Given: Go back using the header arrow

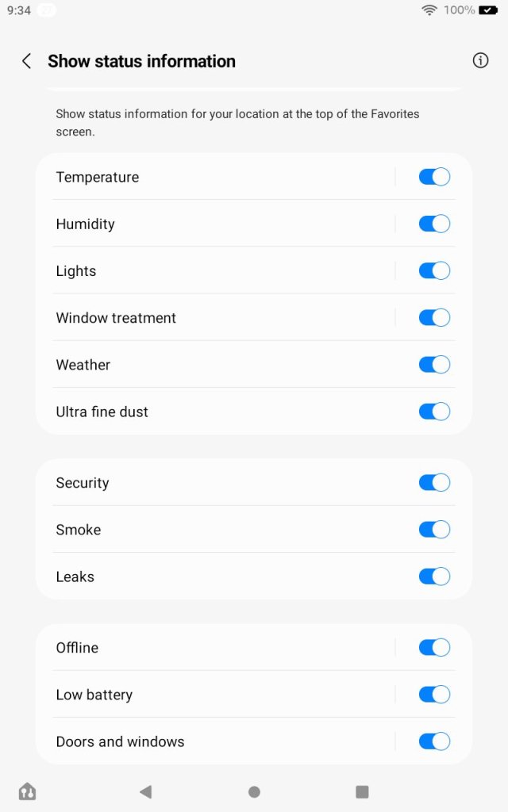Looking at the screenshot, I should (26, 61).
